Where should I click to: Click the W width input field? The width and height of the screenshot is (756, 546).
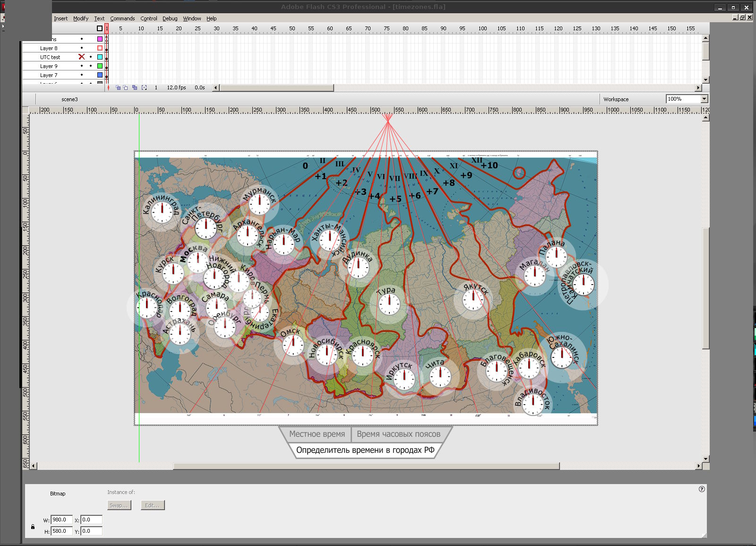pyautogui.click(x=62, y=520)
